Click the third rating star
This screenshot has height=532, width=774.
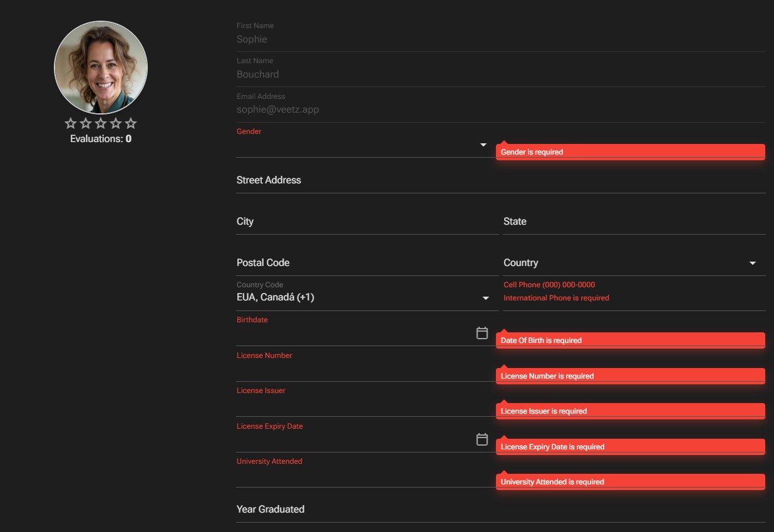[x=101, y=123]
